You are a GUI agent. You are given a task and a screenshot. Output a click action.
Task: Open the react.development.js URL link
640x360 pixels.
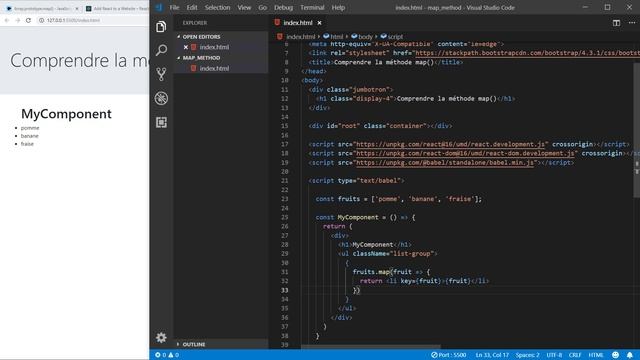pos(450,144)
